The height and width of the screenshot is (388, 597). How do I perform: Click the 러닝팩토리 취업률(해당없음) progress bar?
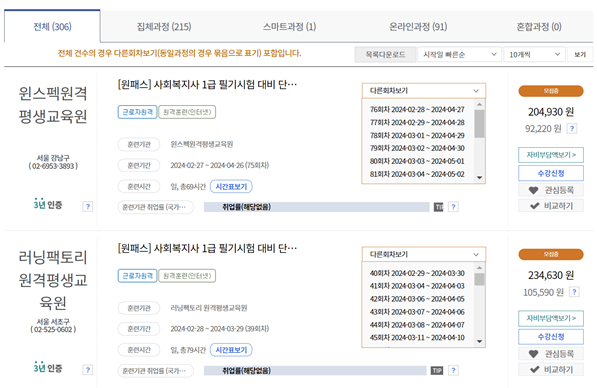[315, 370]
